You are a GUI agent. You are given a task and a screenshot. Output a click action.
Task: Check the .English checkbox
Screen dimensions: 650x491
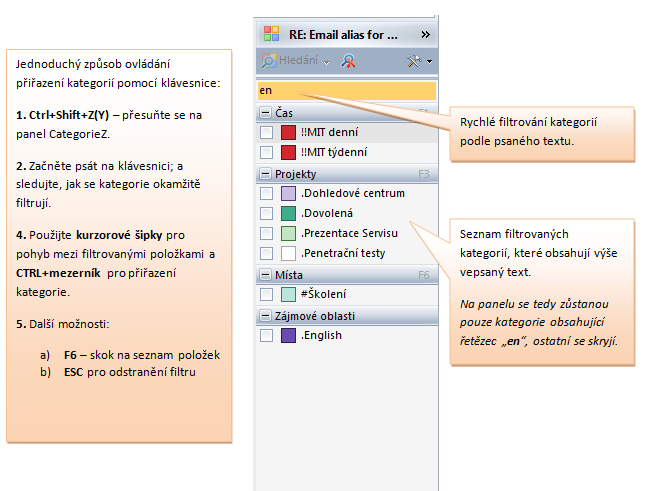click(267, 335)
